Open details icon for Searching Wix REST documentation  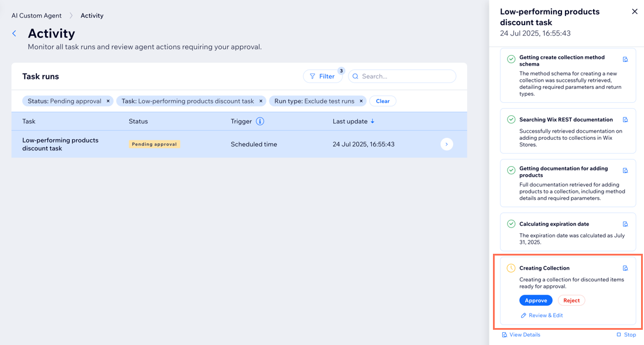pos(625,120)
